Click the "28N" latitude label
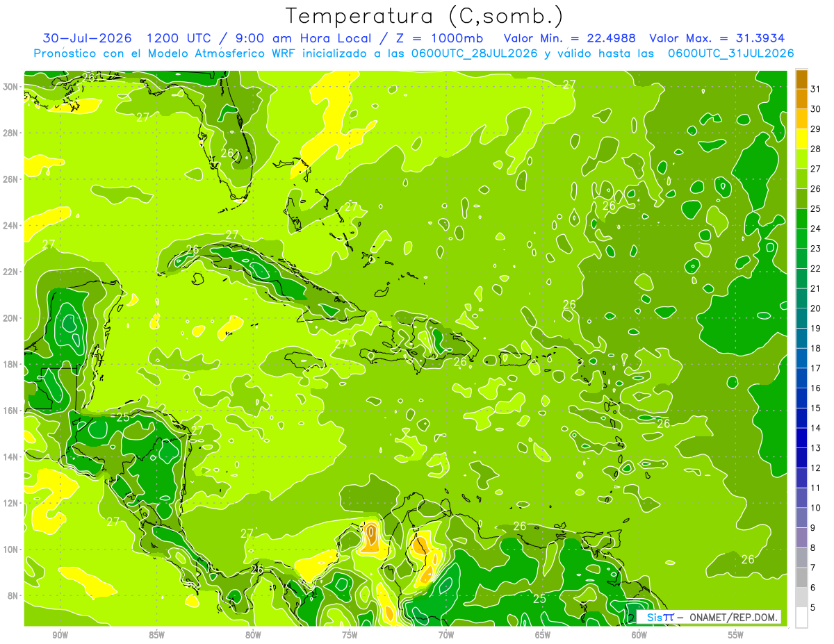Viewport: 834px width, 644px height. [x=11, y=133]
